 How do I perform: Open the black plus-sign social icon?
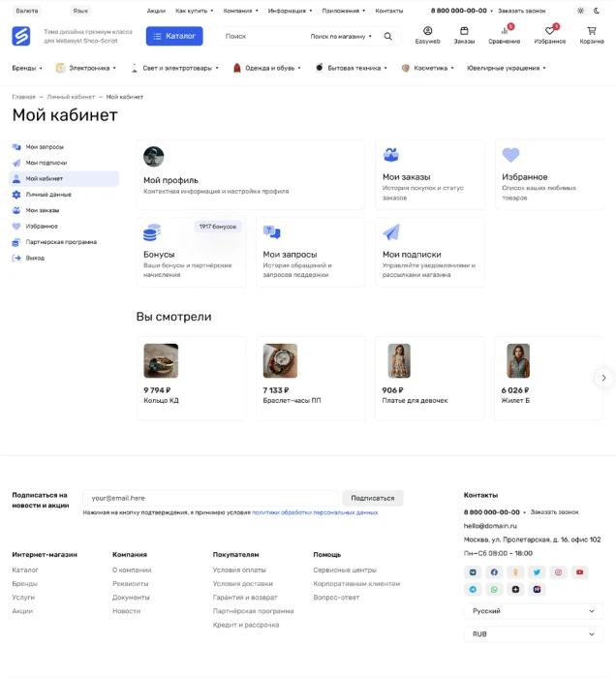click(x=515, y=589)
